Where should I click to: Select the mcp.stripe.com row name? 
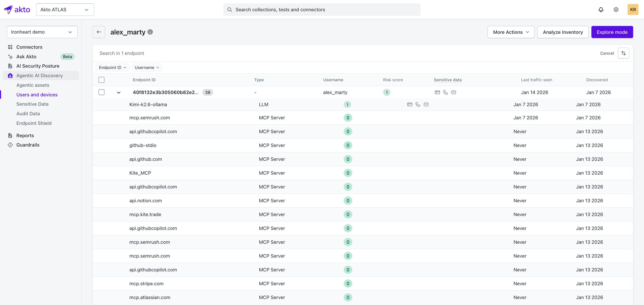(146, 284)
